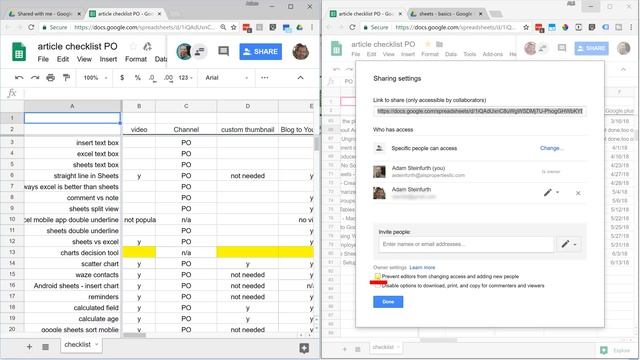Click the Learn more link in owner settings
This screenshot has width=640, height=360.
422,267
